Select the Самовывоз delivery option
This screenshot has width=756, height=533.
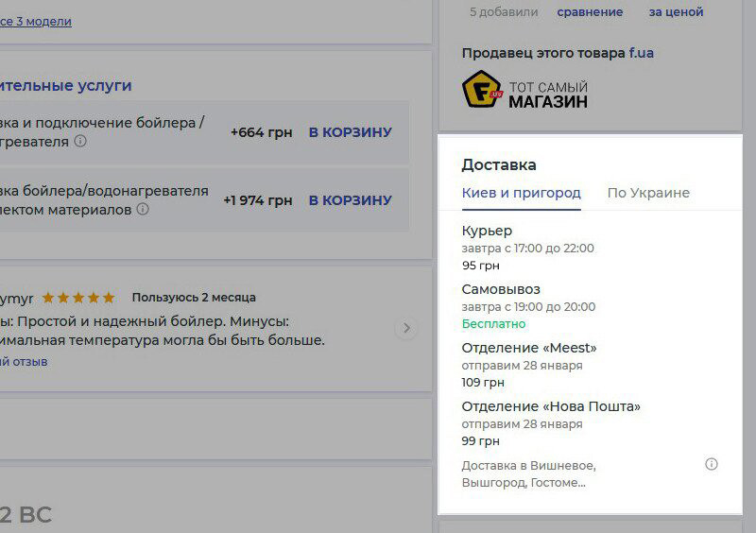point(501,289)
